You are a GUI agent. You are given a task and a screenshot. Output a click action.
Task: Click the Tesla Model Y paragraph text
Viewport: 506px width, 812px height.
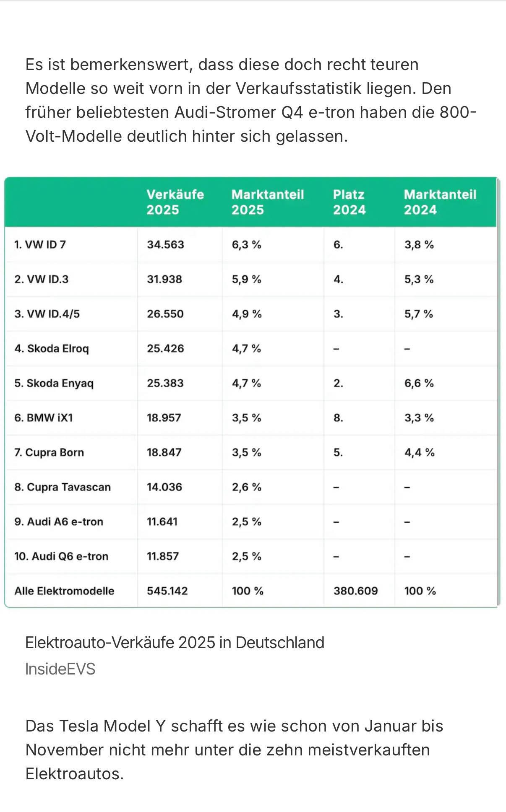tap(234, 750)
